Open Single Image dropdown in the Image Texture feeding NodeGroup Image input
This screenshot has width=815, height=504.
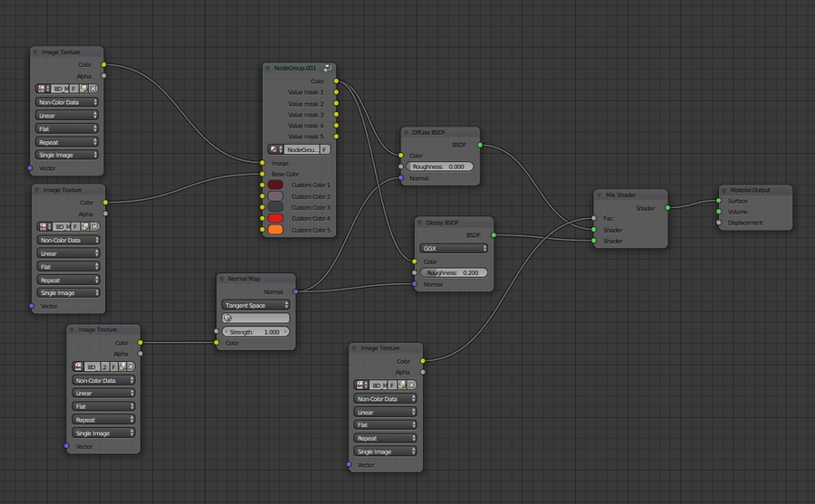pos(67,155)
